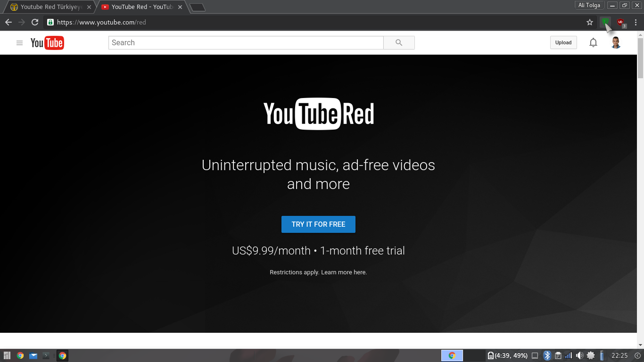Launch the terminal from the taskbar
The height and width of the screenshot is (362, 644).
(x=46, y=356)
